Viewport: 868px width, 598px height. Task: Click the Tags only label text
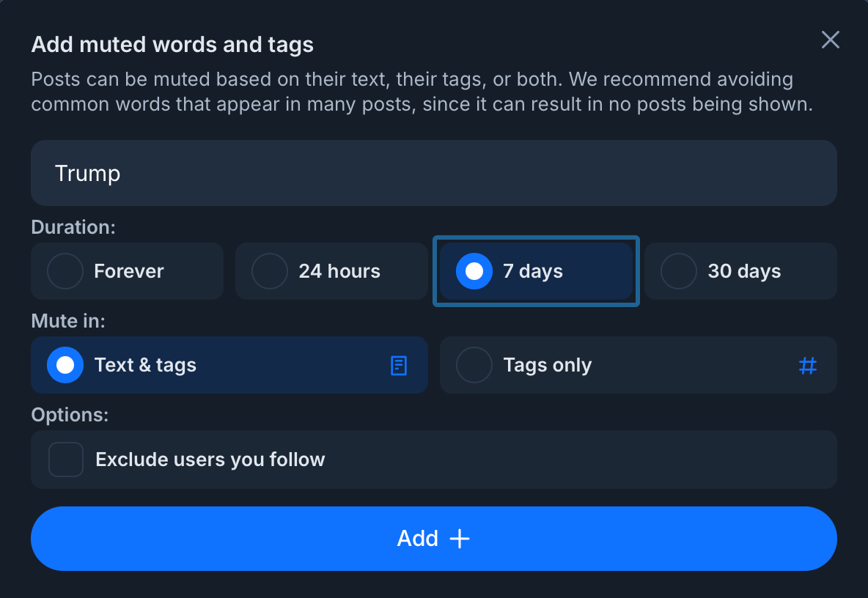point(548,365)
